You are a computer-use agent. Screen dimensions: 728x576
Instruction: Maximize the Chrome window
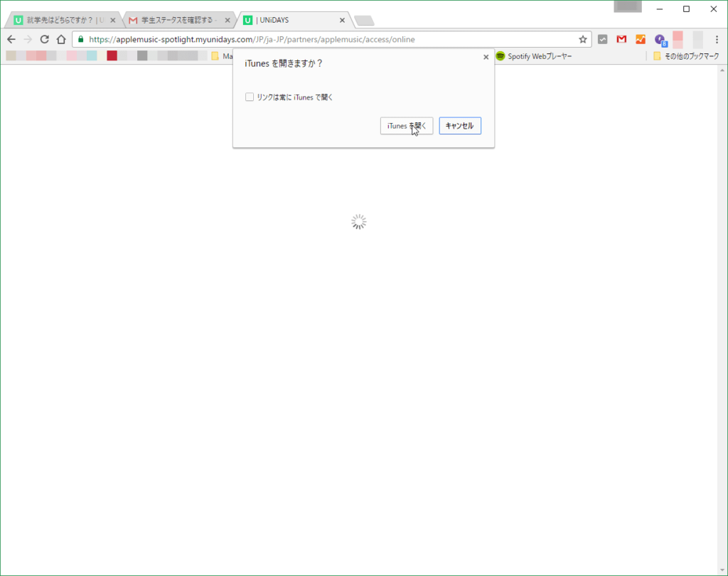[686, 9]
